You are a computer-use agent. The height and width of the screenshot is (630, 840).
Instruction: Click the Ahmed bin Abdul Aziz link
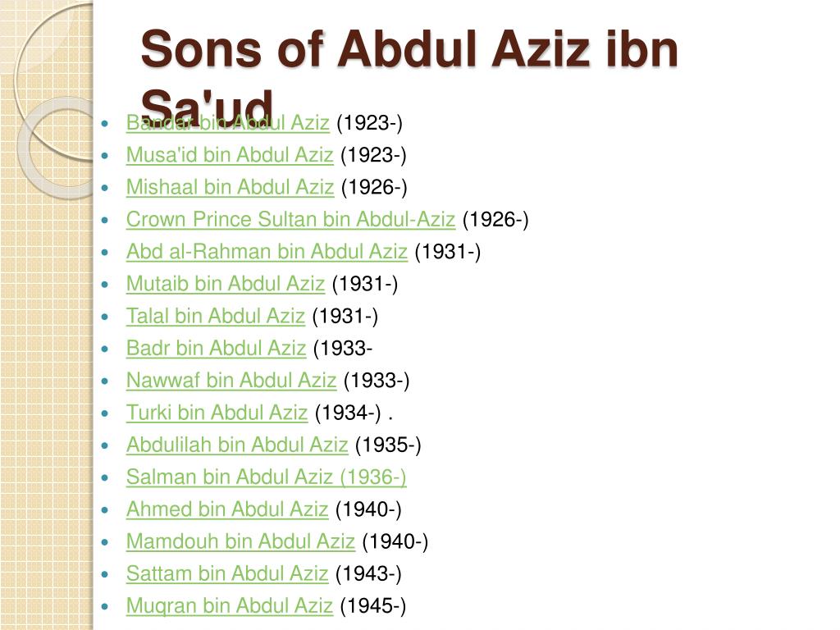click(x=227, y=509)
